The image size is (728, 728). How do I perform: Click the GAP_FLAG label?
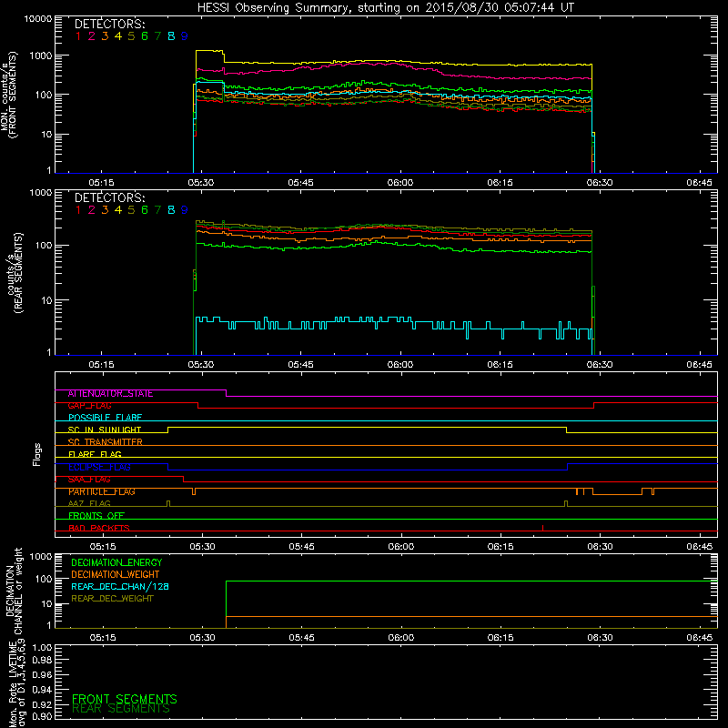89,406
